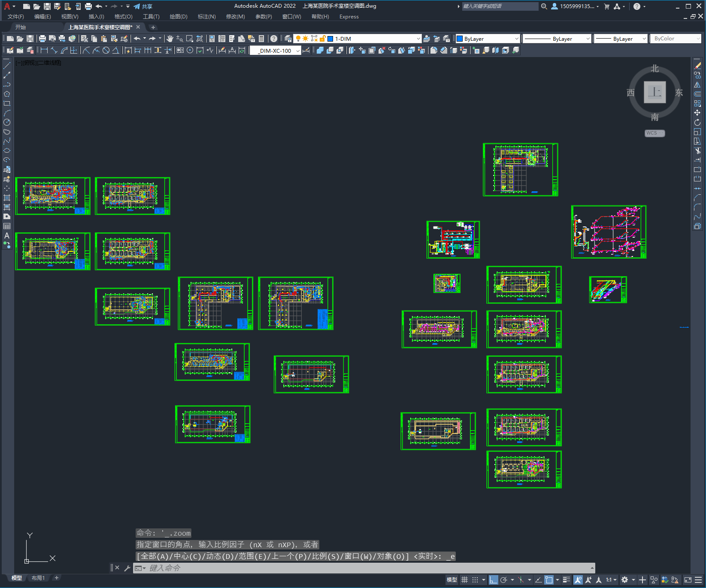Toggle lineweight display in status bar

click(x=567, y=580)
